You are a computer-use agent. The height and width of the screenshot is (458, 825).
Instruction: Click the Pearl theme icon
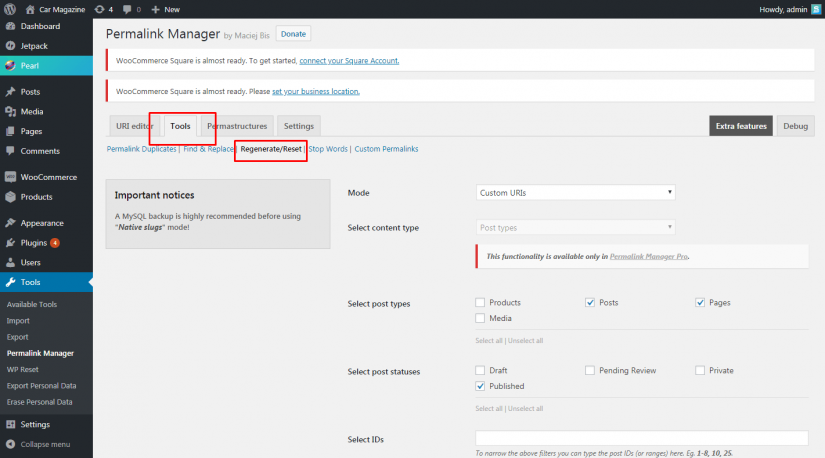[x=11, y=66]
